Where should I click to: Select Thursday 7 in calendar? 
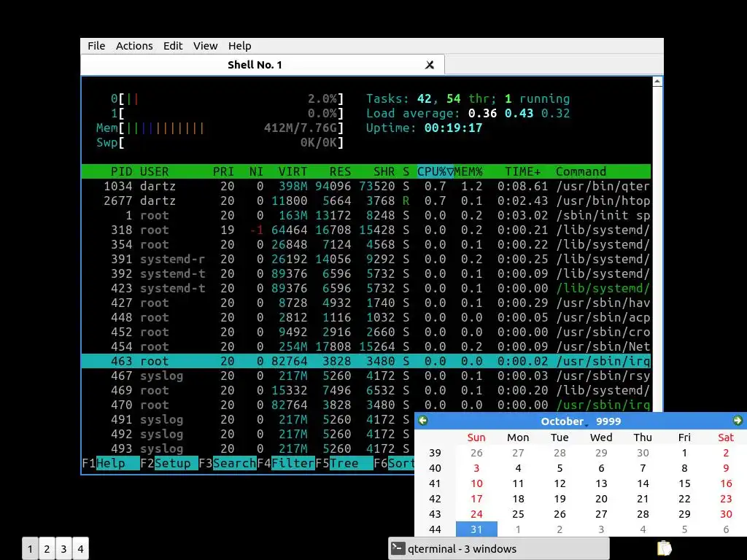pos(643,468)
